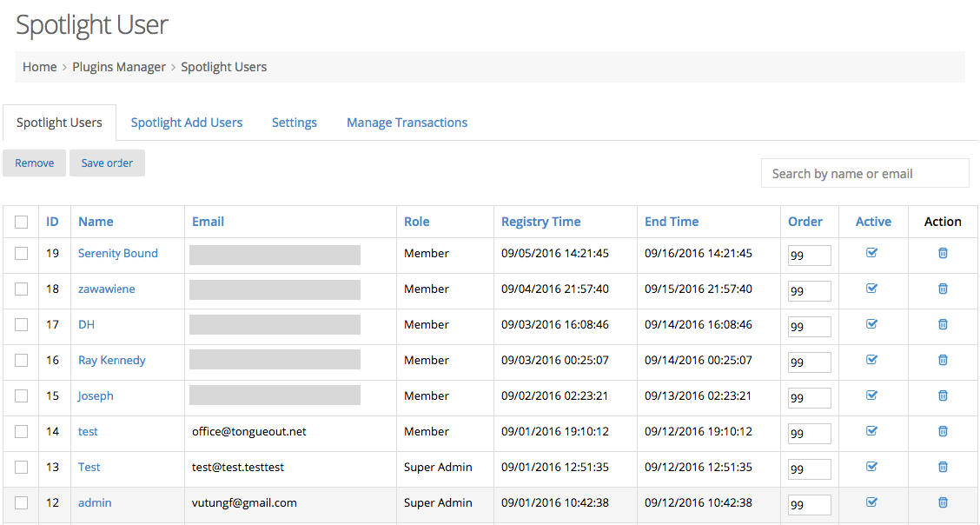Screen dimensions: 980x525
Task: Click the email office@tongueout.net
Action: [249, 431]
